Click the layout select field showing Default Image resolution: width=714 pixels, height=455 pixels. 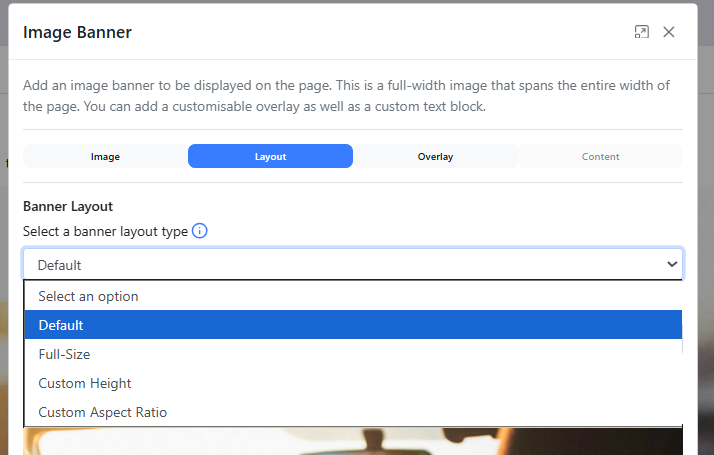(340, 264)
